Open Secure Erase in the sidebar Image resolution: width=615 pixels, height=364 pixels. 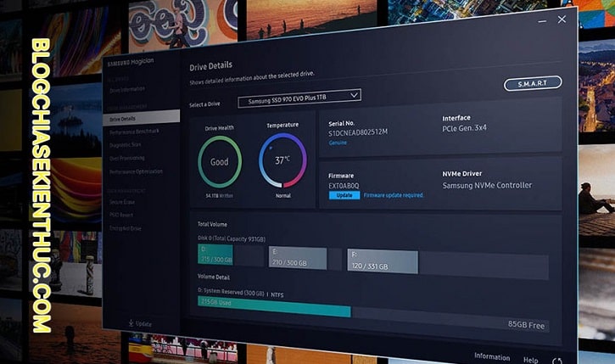(122, 202)
